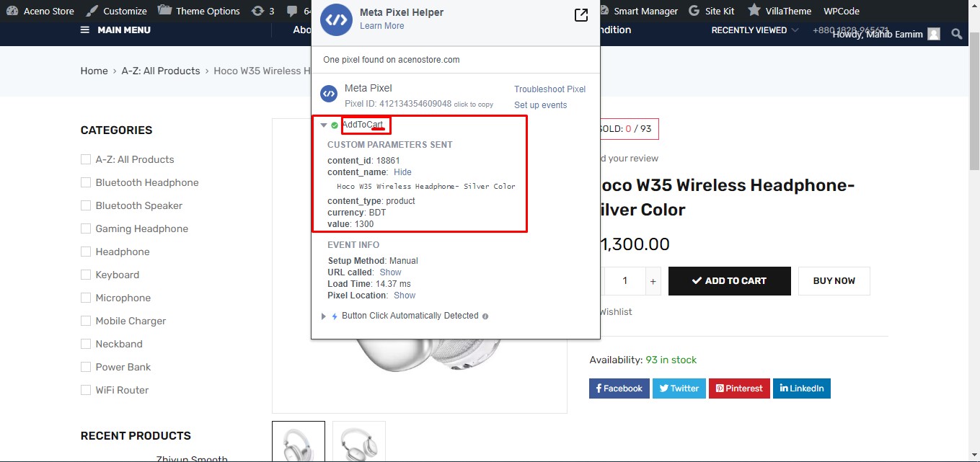
Task: Click the Troubleshoot Pixel link
Action: pos(549,89)
